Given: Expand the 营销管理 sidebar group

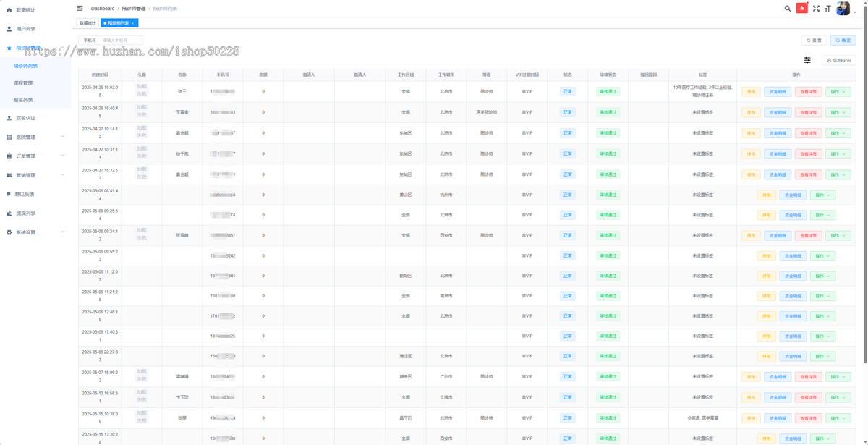Looking at the screenshot, I should [62, 175].
